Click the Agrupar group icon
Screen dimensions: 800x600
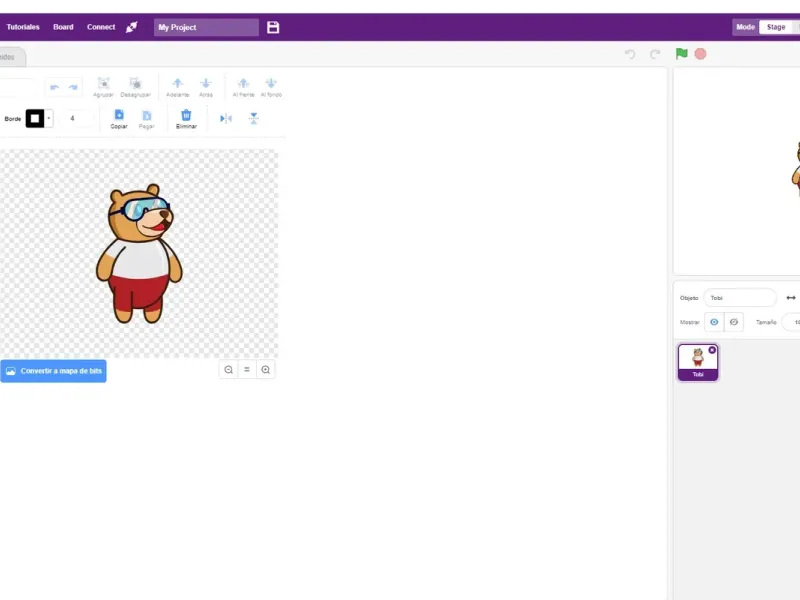[104, 87]
